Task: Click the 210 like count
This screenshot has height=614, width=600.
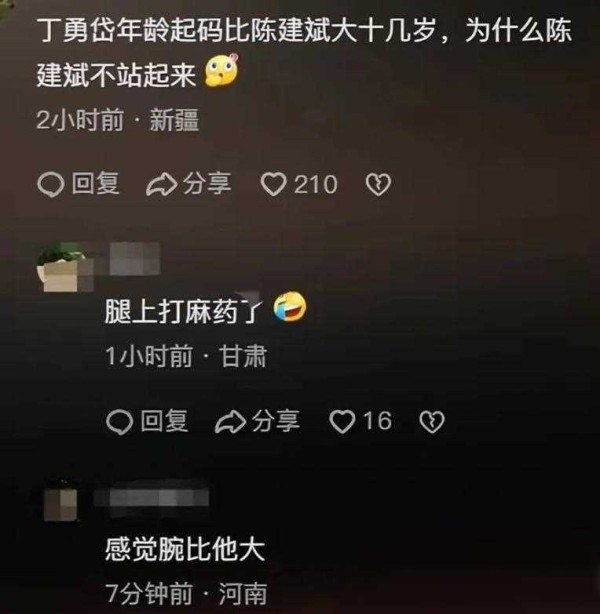Action: 315,184
